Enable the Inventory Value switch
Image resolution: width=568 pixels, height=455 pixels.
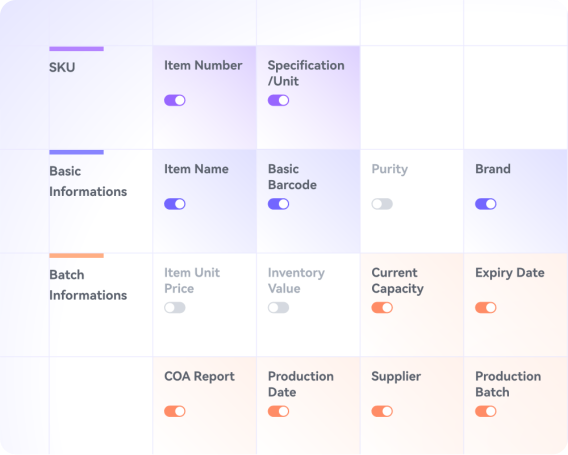(x=278, y=308)
